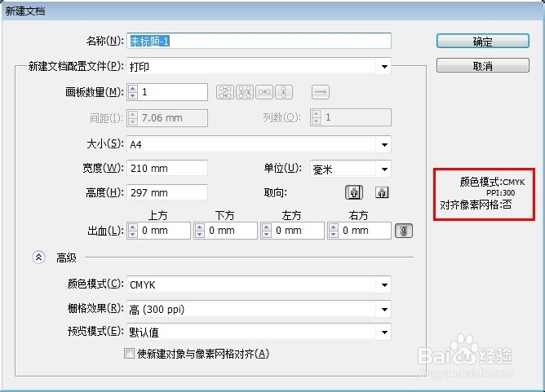
Task: Select arrange by column artboard layout icon
Action: (x=284, y=92)
